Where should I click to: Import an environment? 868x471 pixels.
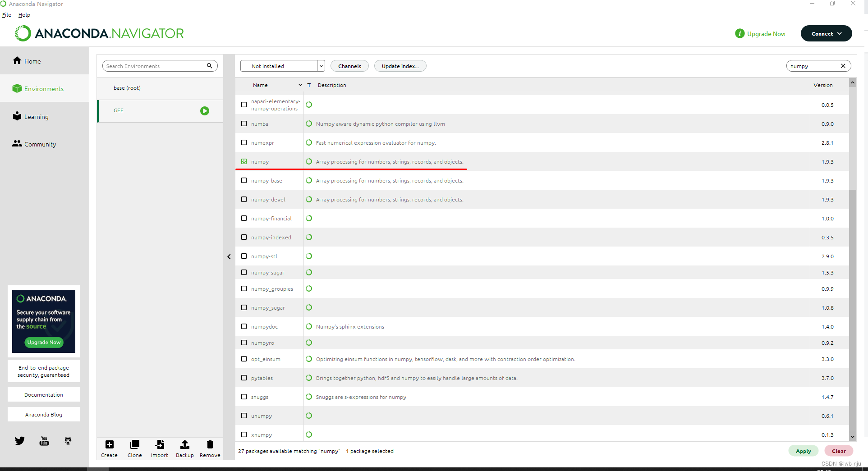point(160,449)
